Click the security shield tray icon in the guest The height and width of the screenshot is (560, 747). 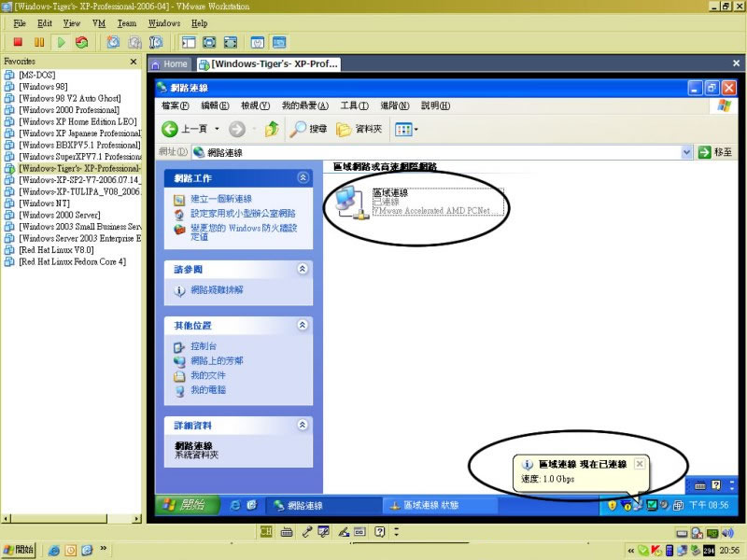613,505
